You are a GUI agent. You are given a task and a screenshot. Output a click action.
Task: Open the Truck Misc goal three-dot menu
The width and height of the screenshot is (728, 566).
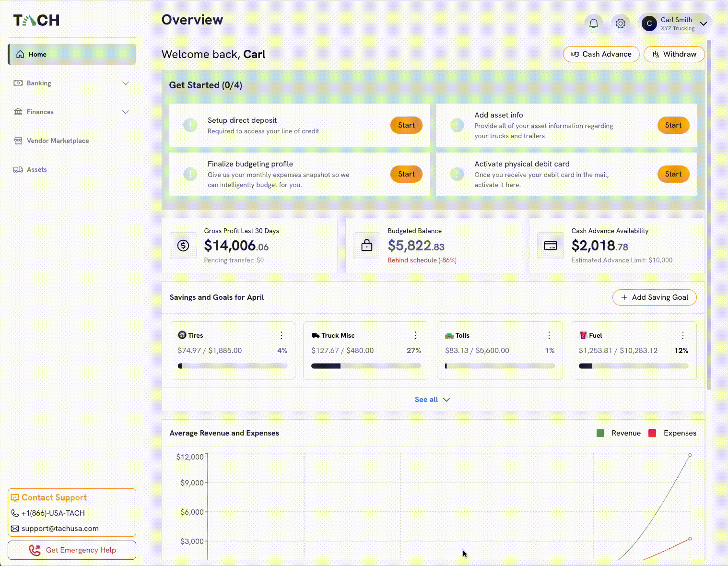tap(415, 335)
